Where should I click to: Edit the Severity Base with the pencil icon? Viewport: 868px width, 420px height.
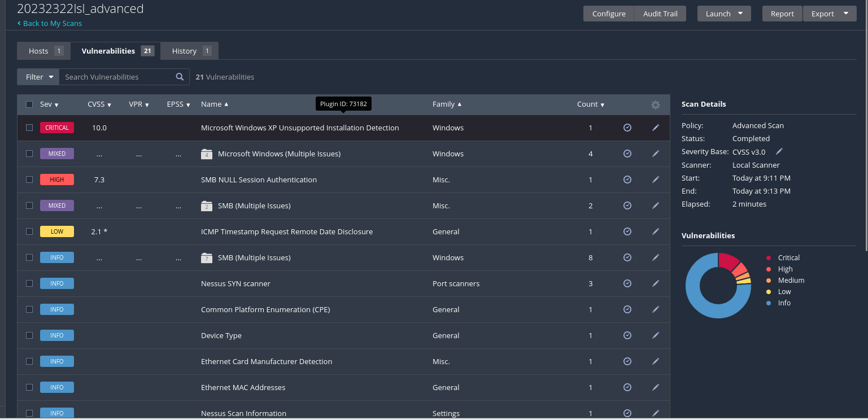pyautogui.click(x=779, y=152)
